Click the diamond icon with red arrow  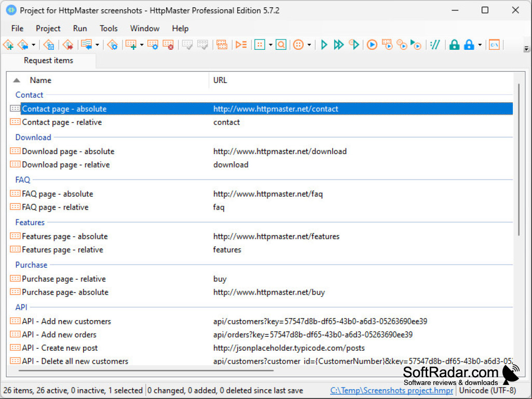[68, 45]
